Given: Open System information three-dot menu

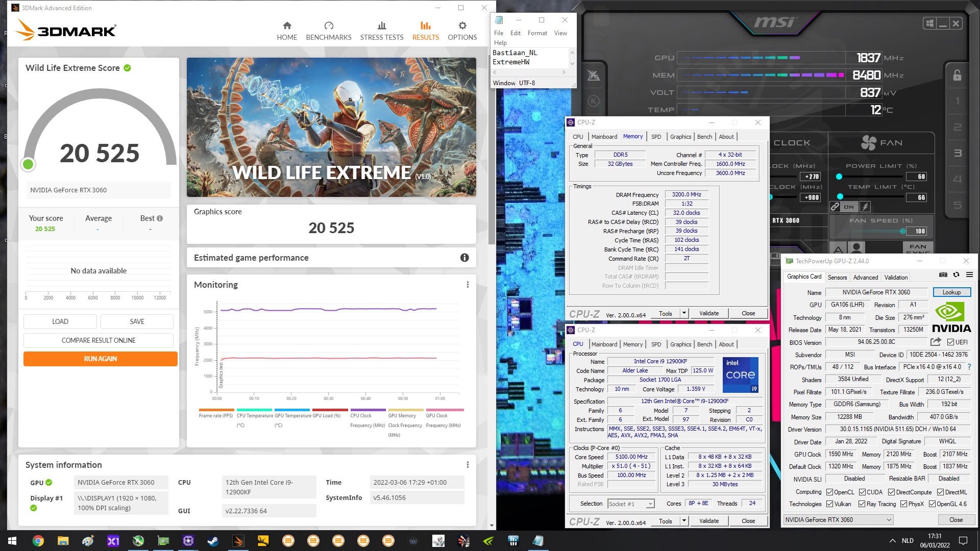Looking at the screenshot, I should [x=468, y=465].
